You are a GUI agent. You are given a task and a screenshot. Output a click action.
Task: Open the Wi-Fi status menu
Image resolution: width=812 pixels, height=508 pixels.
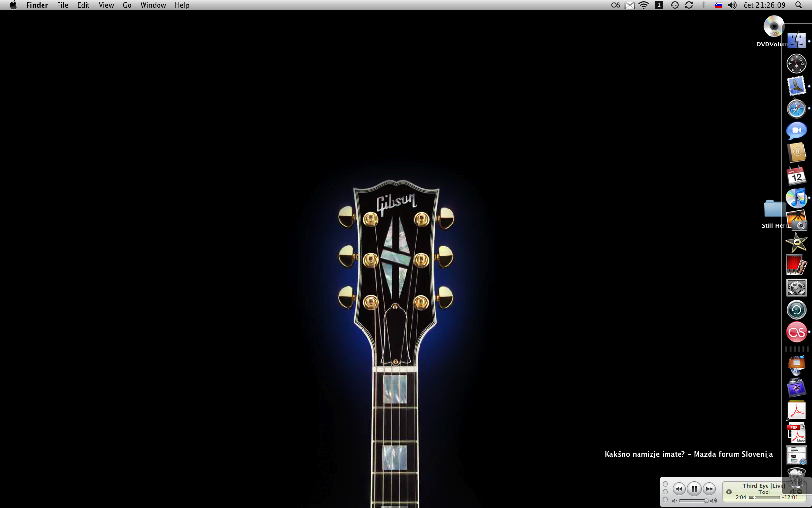pos(644,5)
